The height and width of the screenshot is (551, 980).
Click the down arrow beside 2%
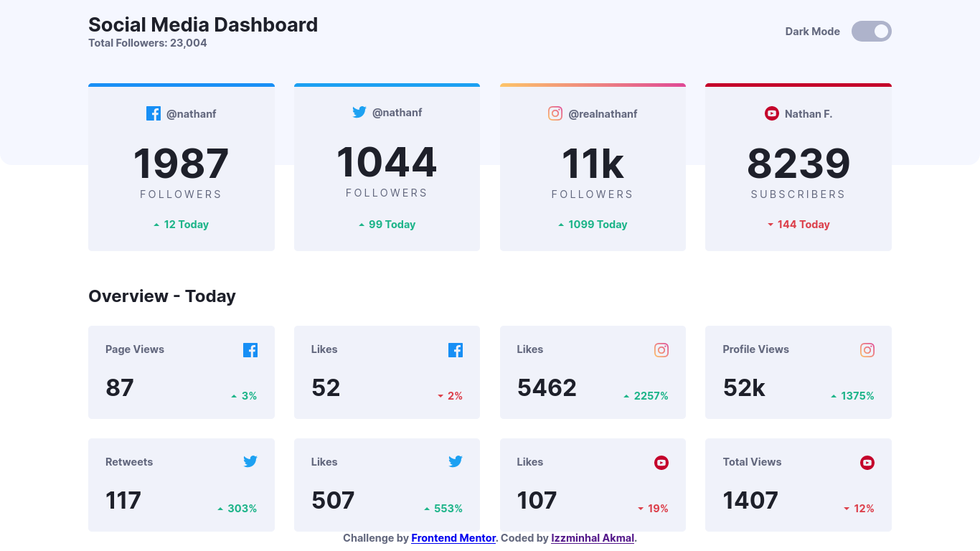[440, 396]
